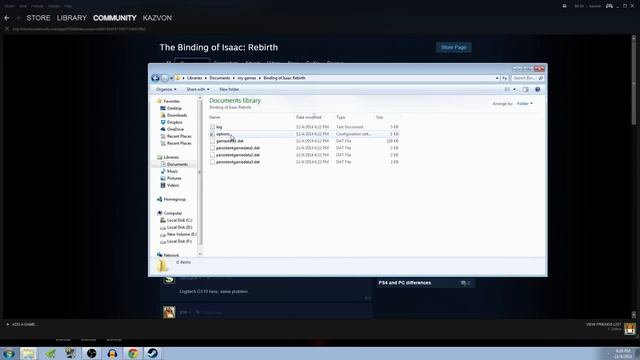Screen dimensions: 640x360
Task: Open OneDrive in the navigation pane
Action: [x=172, y=129]
